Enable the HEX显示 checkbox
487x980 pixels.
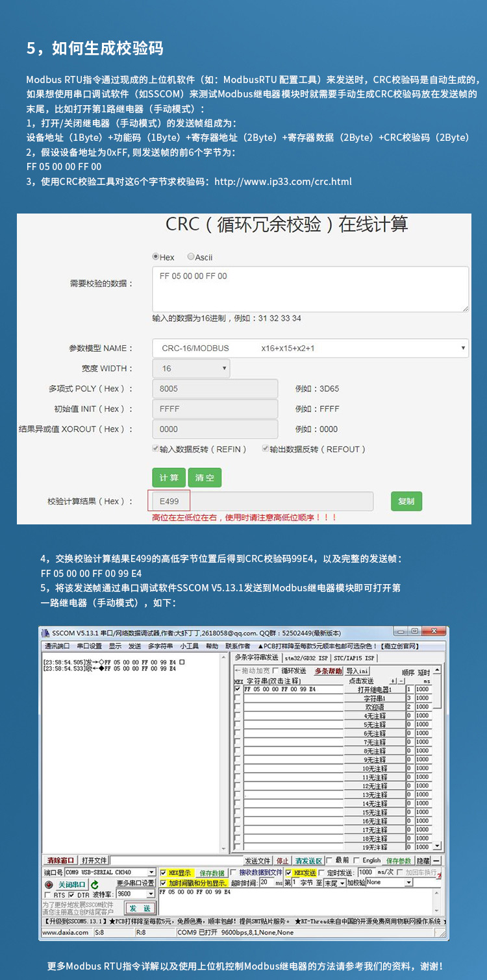point(164,873)
